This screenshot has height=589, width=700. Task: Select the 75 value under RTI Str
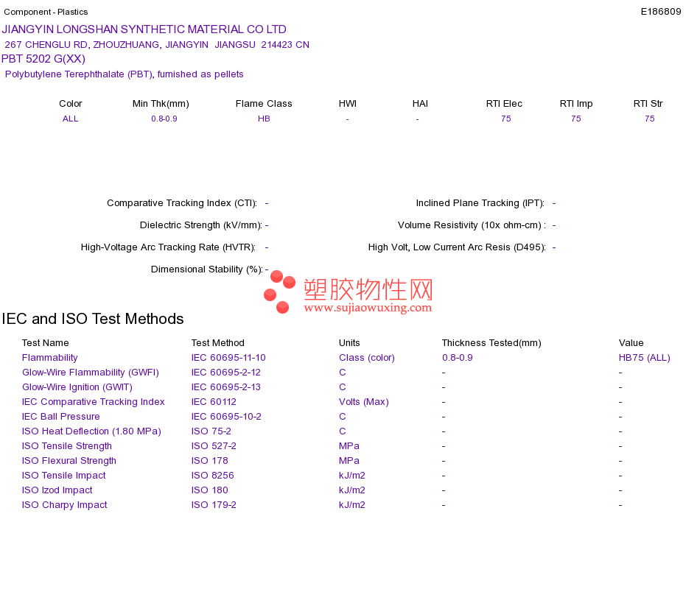click(650, 119)
